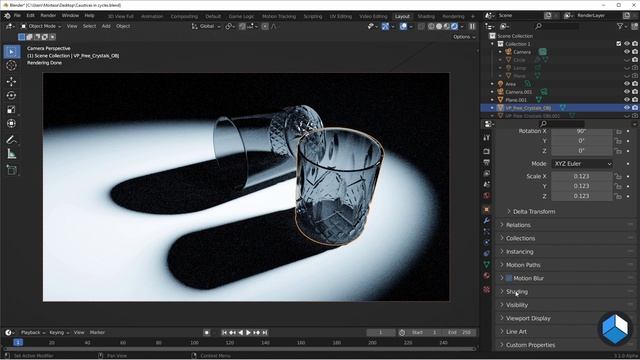This screenshot has height=360, width=640.
Task: Open the Object Constraints properties tab
Action: coord(487,253)
